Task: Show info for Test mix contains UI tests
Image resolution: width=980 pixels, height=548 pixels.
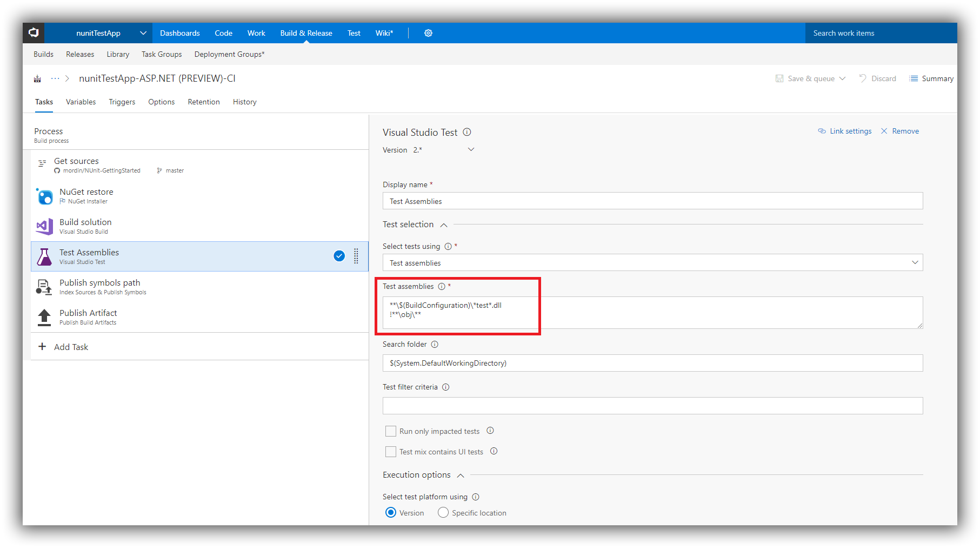Action: tap(494, 451)
